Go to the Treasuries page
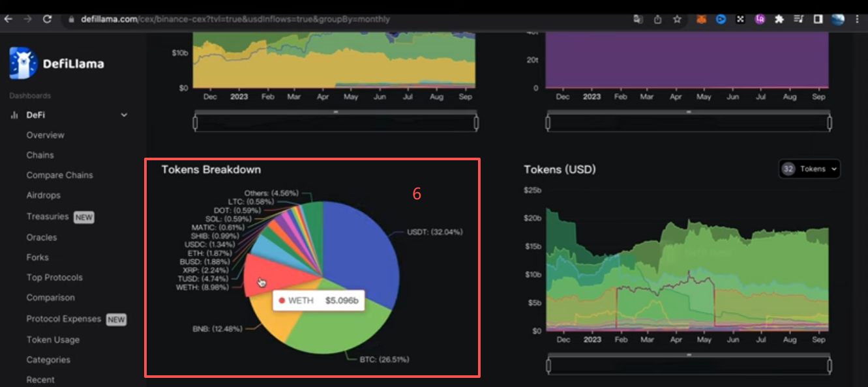Screen dimensions: 868x387 click(x=47, y=216)
